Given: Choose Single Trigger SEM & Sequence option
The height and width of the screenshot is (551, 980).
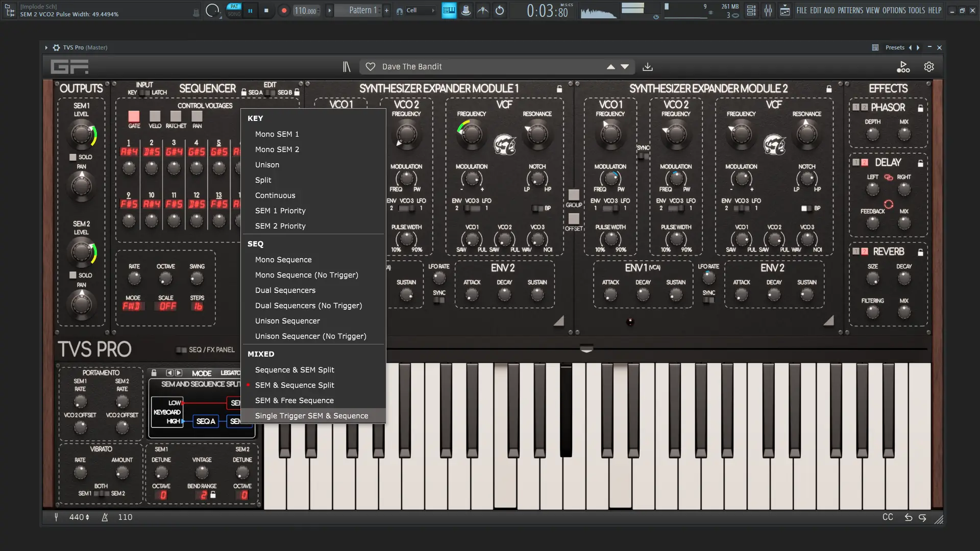Looking at the screenshot, I should [311, 416].
